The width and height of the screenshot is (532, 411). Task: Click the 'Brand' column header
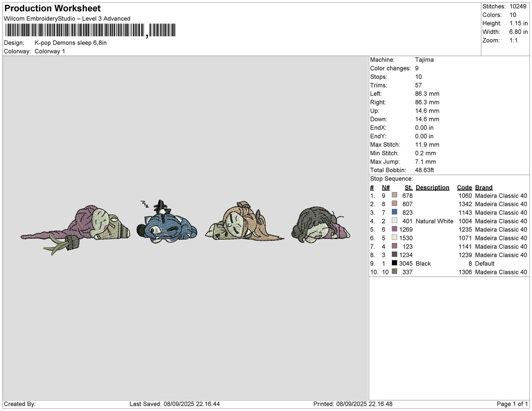[484, 188]
